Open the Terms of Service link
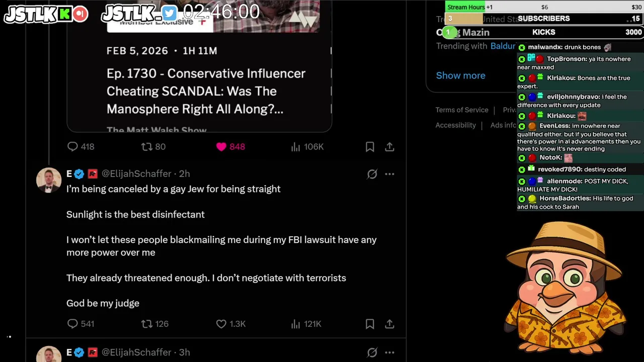644x362 pixels. (461, 110)
